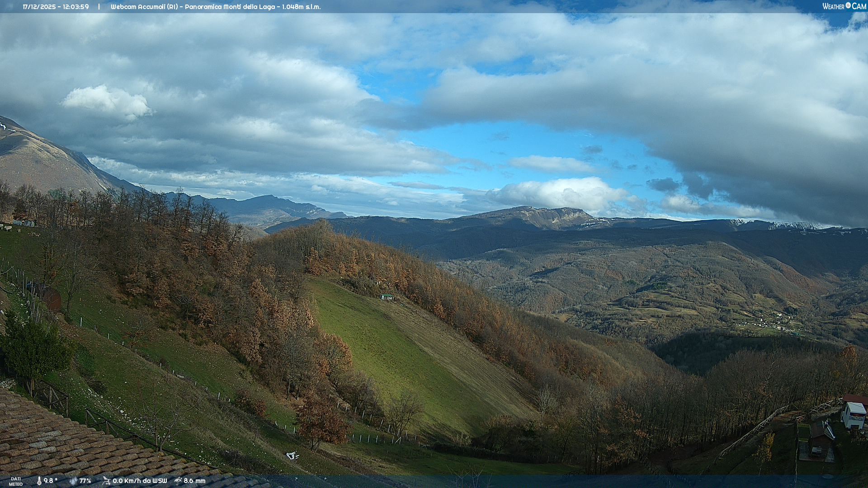Click the white object on the grass
Image resolution: width=868 pixels, height=488 pixels.
pyautogui.click(x=292, y=455)
